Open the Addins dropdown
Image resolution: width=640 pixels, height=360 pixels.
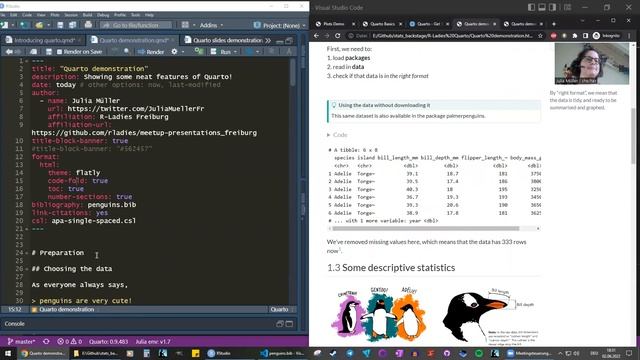tap(211, 25)
